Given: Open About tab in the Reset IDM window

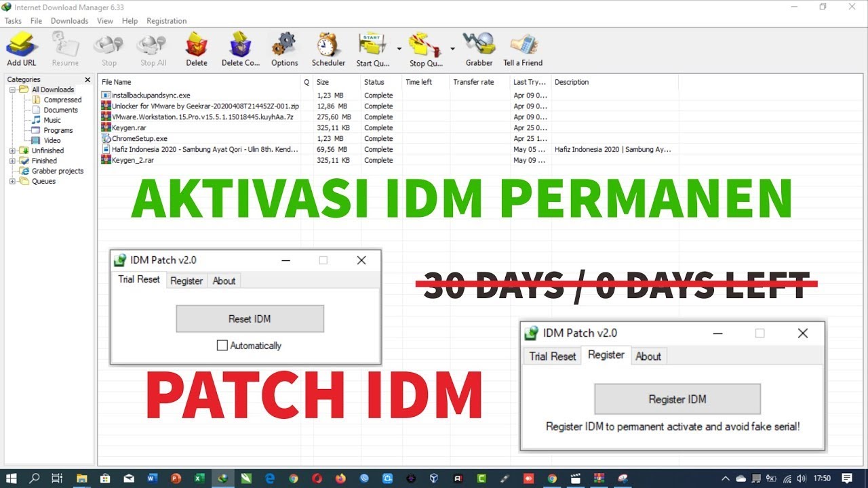Looking at the screenshot, I should click(x=224, y=281).
